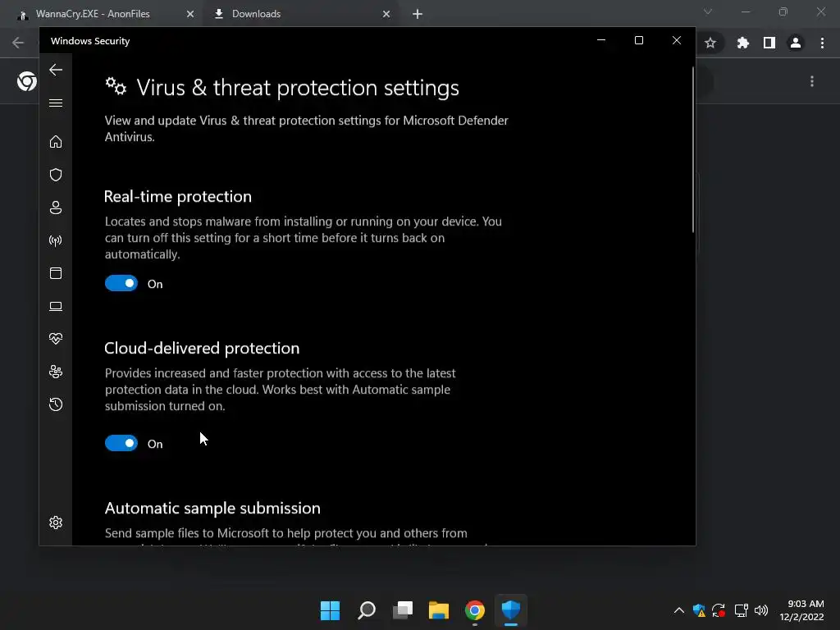Switch to Chrome from taskbar
840x630 pixels.
[475, 610]
